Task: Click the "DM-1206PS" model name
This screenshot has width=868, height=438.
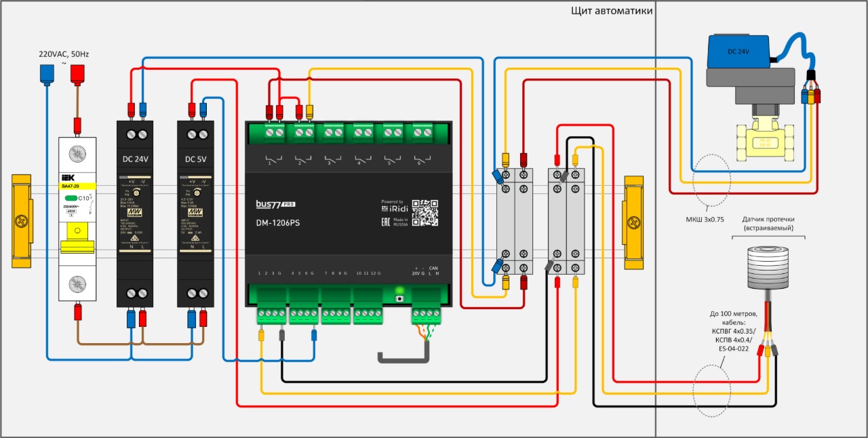Action: (x=277, y=224)
